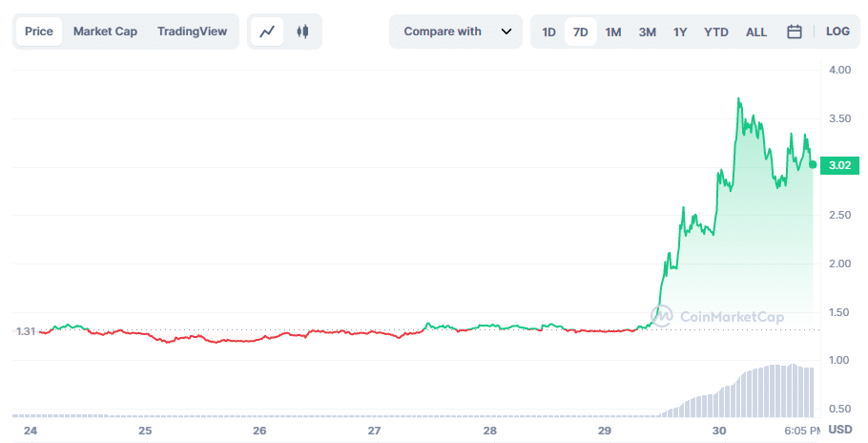The width and height of the screenshot is (868, 443).
Task: Click the 27 date label on axis
Action: pos(374,431)
